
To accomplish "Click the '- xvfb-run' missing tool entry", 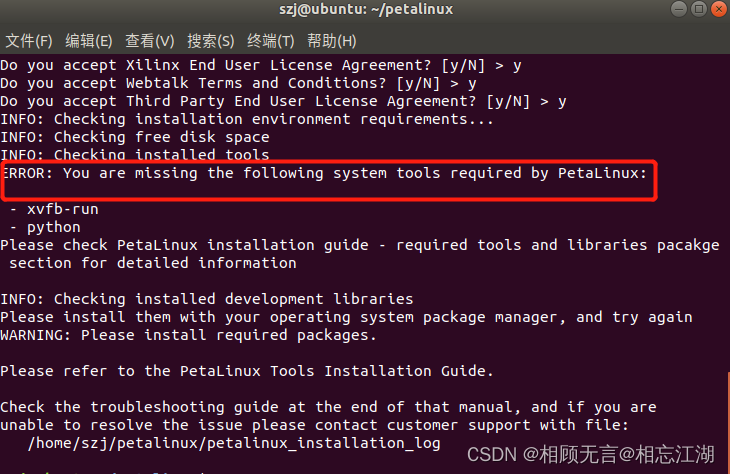I will (x=54, y=210).
